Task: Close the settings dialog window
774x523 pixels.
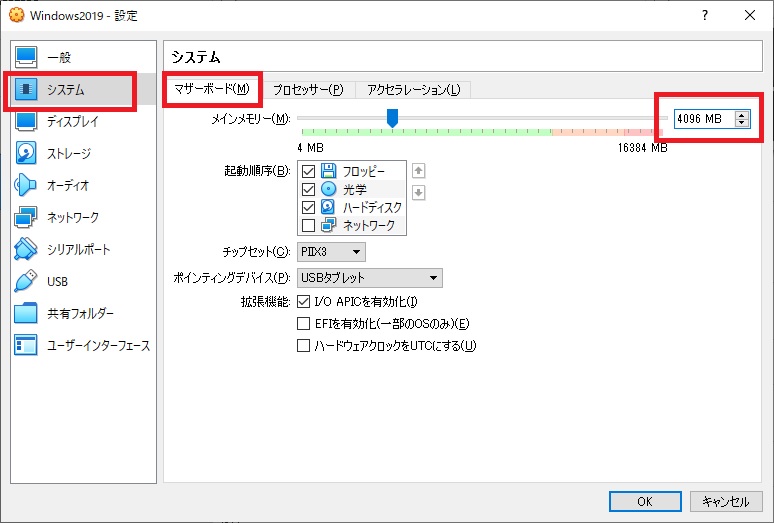Action: click(x=750, y=15)
